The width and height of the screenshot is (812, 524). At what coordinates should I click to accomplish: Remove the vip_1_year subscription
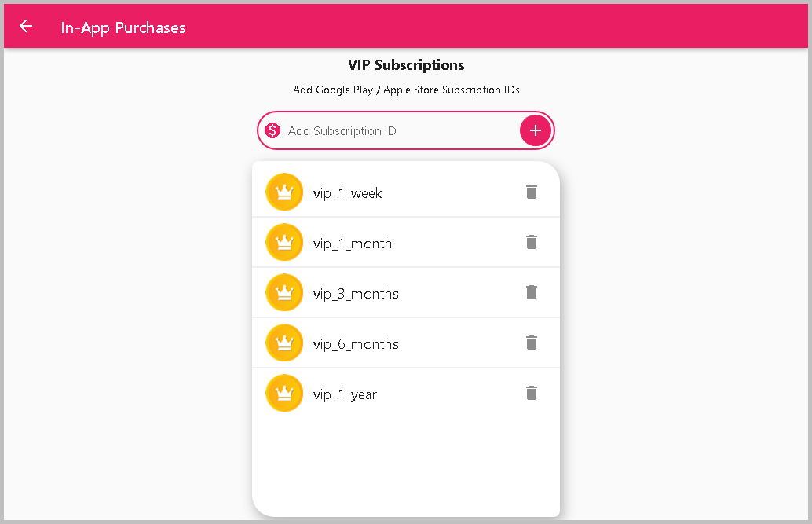(532, 393)
